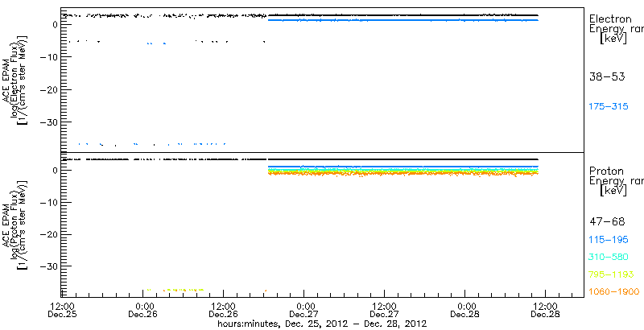This screenshot has height=330, width=644.
Task: Click the 'Electron' legend heading
Action: tap(610, 19)
